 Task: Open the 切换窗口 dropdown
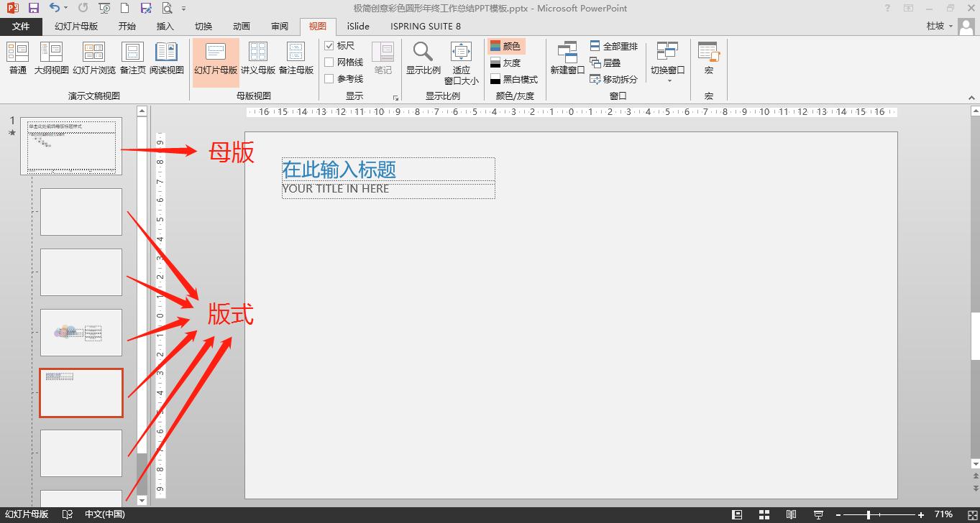(x=668, y=57)
